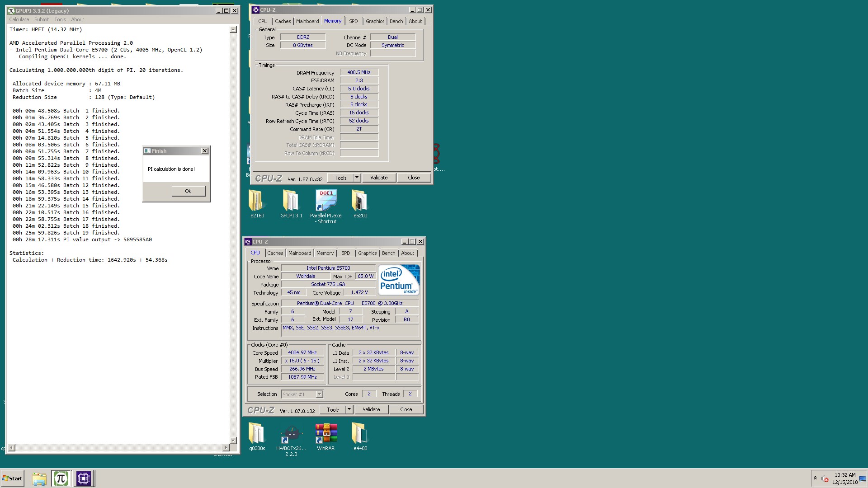Click the Calculation + Reduction time line
The height and width of the screenshot is (488, 868).
pos(90,260)
